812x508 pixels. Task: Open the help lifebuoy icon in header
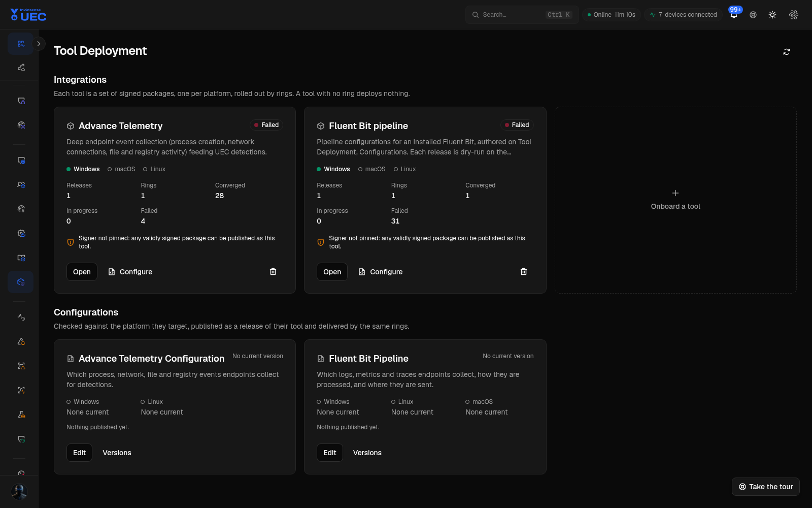(x=753, y=15)
